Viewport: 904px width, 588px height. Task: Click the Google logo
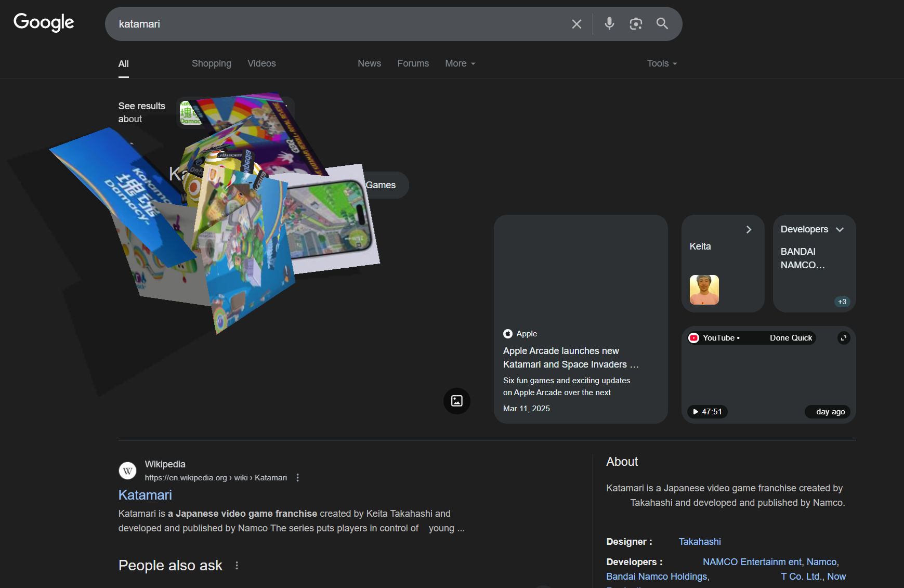pos(44,23)
